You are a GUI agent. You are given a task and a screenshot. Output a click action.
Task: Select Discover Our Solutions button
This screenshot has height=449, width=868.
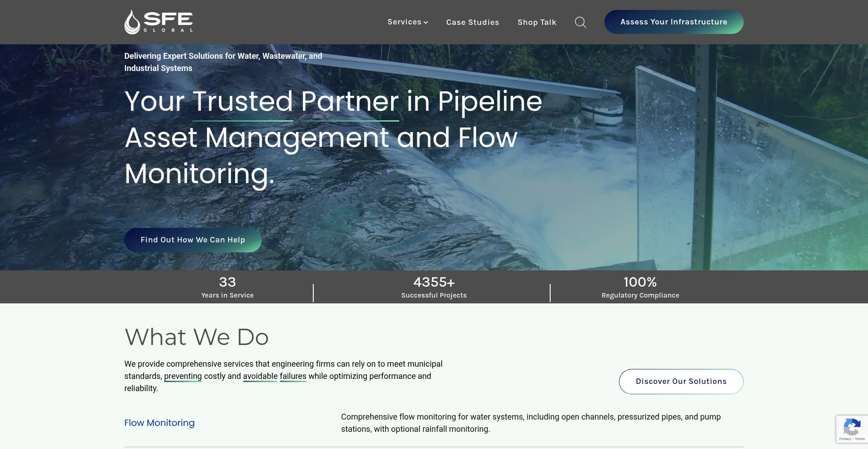click(681, 382)
